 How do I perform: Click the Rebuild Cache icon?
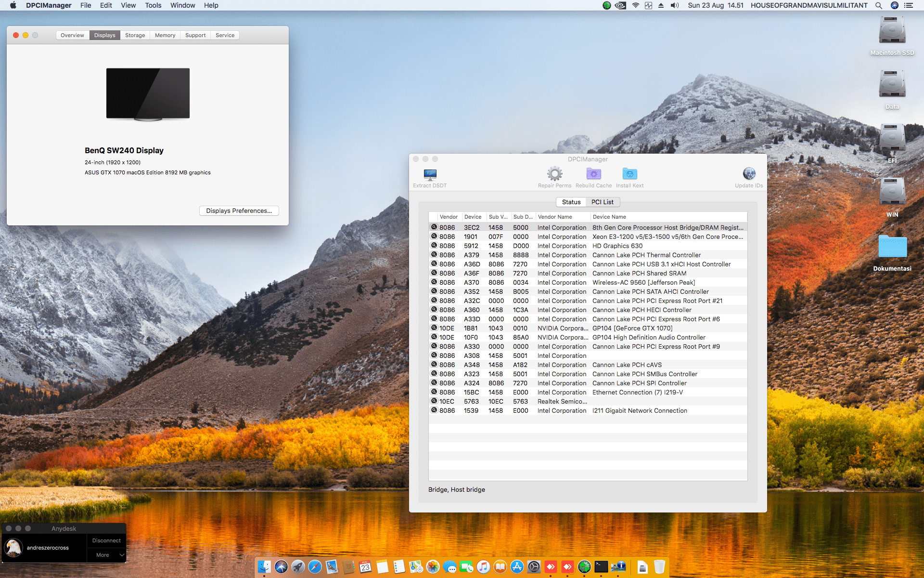coord(593,174)
